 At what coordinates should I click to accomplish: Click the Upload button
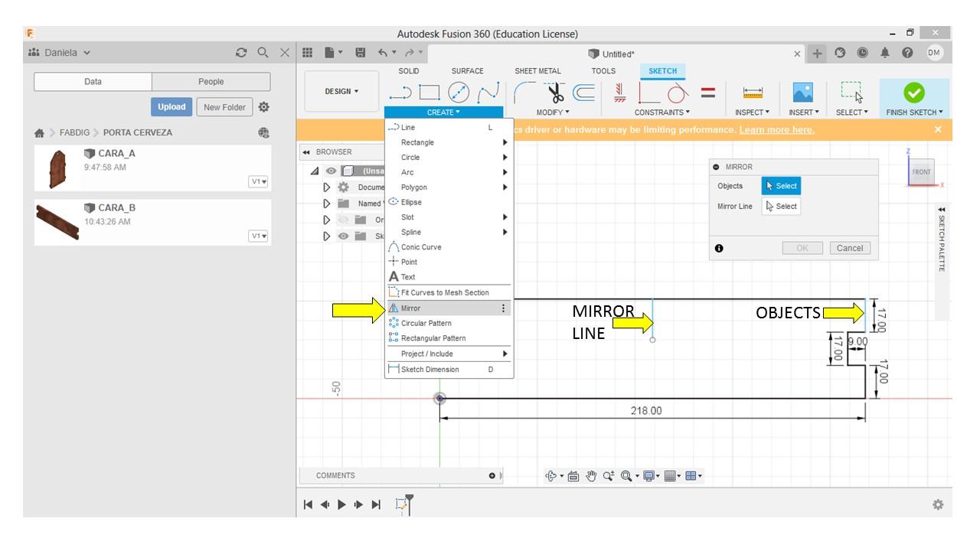(x=171, y=107)
